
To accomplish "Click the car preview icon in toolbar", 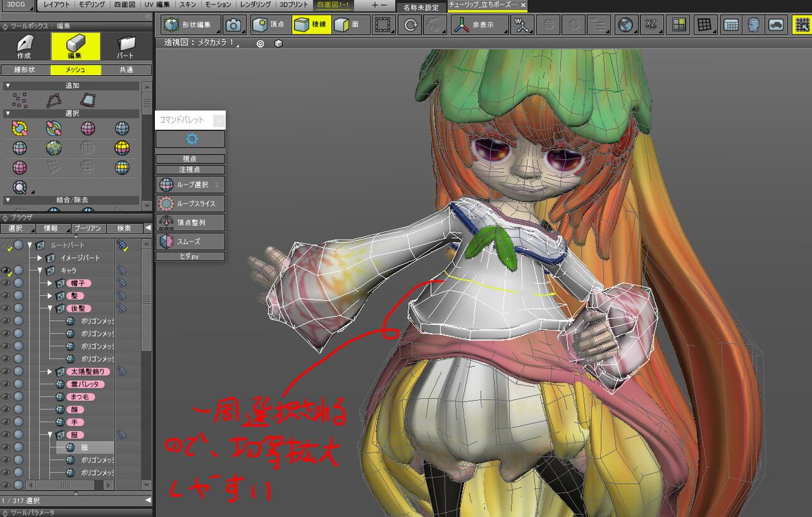I will 776,25.
